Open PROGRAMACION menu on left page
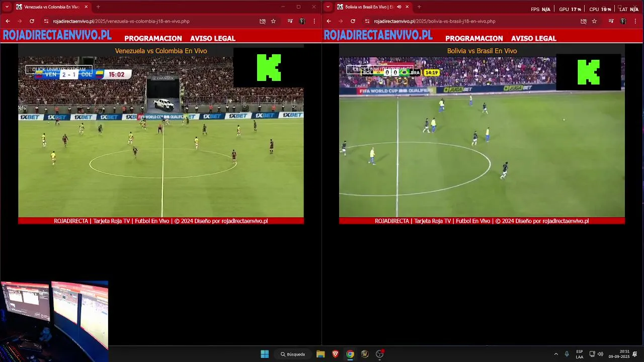 [153, 38]
